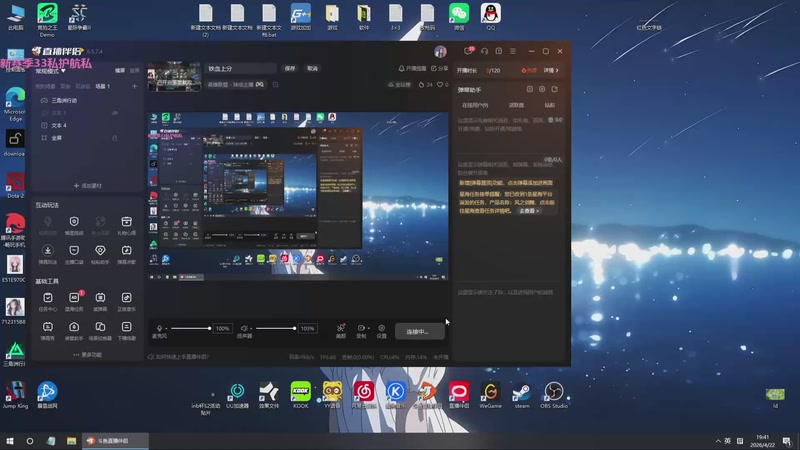
Task: Open Windows Start menu
Action: [x=9, y=441]
